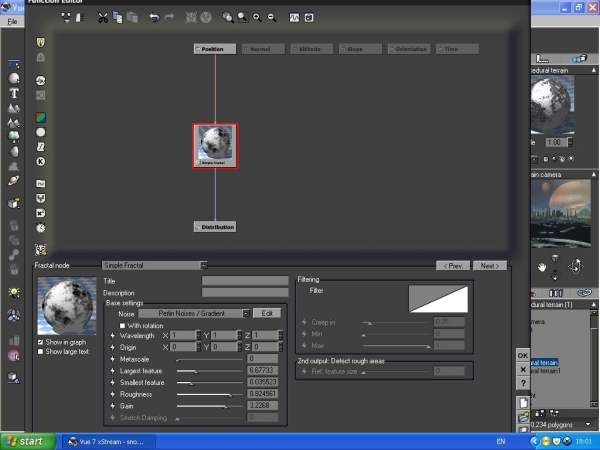Select the Altitude input node
This screenshot has height=450, width=600.
[311, 49]
